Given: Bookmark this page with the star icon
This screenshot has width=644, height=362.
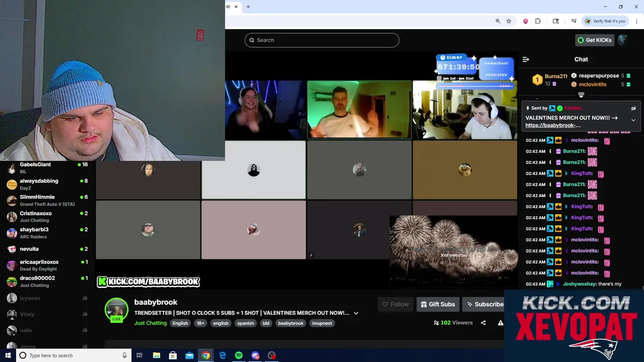Looking at the screenshot, I should coord(509,21).
